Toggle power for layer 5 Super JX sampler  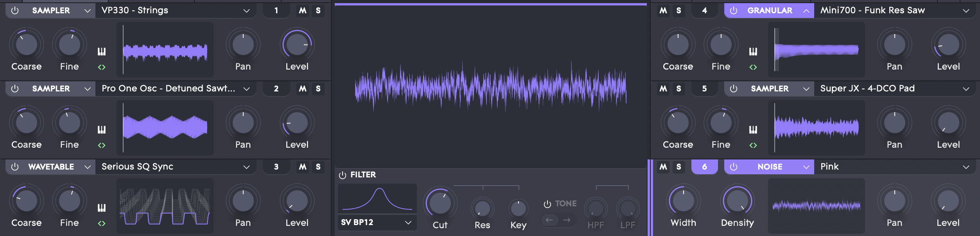pyautogui.click(x=734, y=89)
